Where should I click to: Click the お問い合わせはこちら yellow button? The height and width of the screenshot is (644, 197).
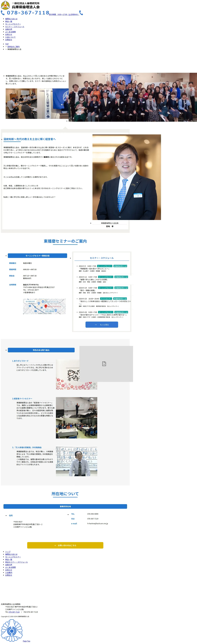click(x=65, y=545)
